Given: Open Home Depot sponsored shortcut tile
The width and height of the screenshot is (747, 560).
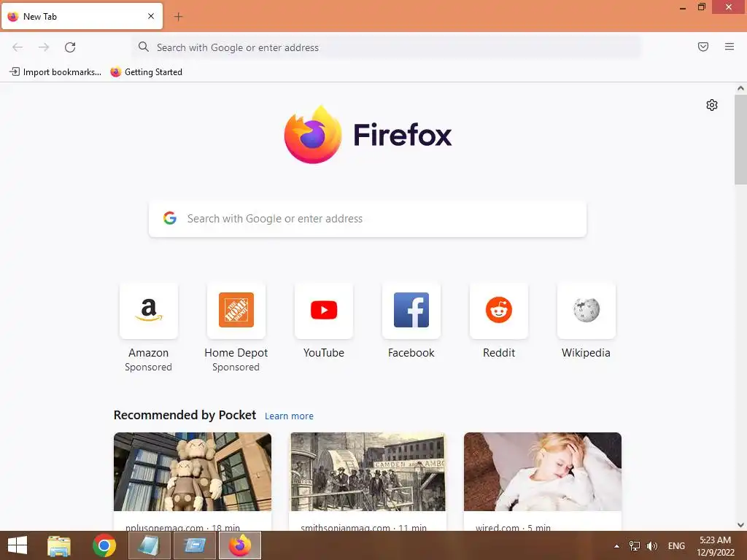Looking at the screenshot, I should click(x=236, y=311).
